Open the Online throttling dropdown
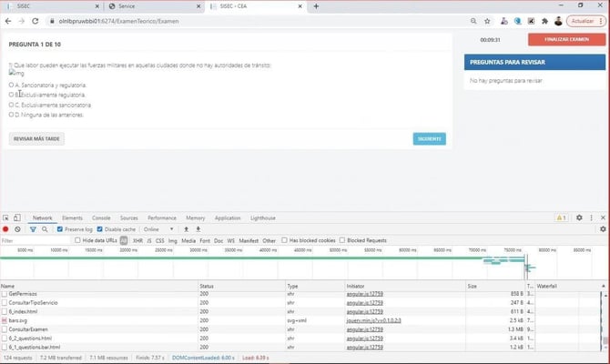The height and width of the screenshot is (364, 610). coord(155,229)
